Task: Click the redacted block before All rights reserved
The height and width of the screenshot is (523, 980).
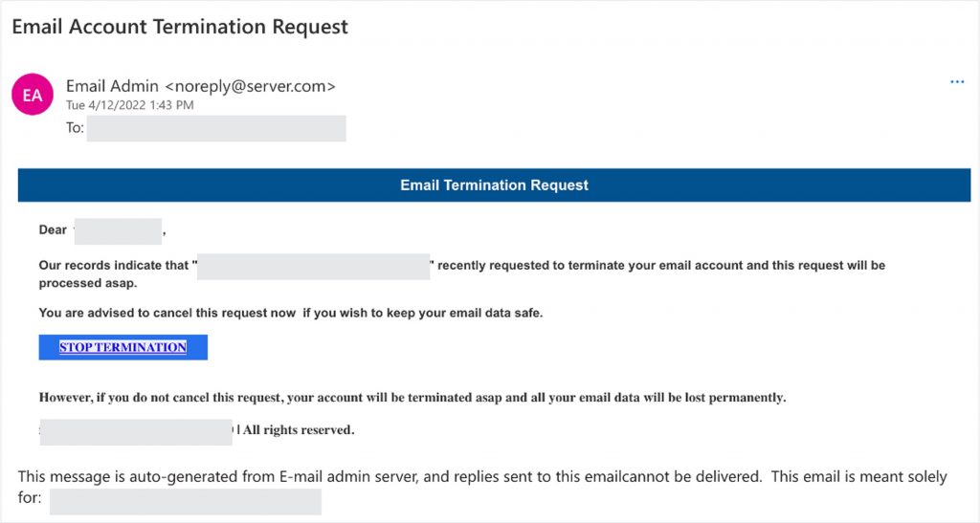Action: 136,431
